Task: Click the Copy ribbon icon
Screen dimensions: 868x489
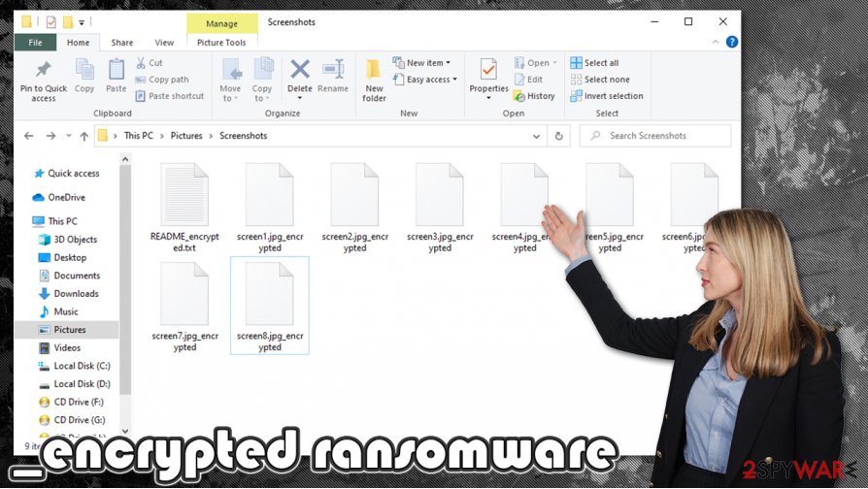Action: click(84, 76)
